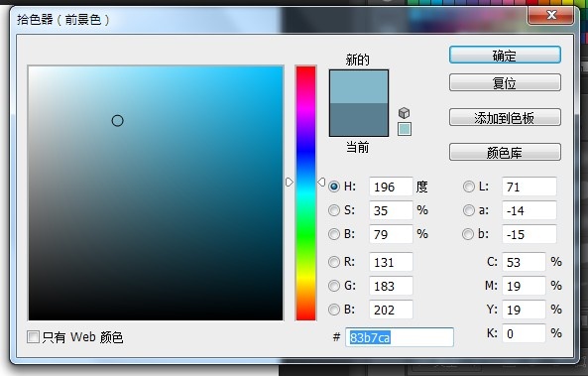Click the hex color field 83b7ca
This screenshot has height=376, width=588.
point(400,337)
